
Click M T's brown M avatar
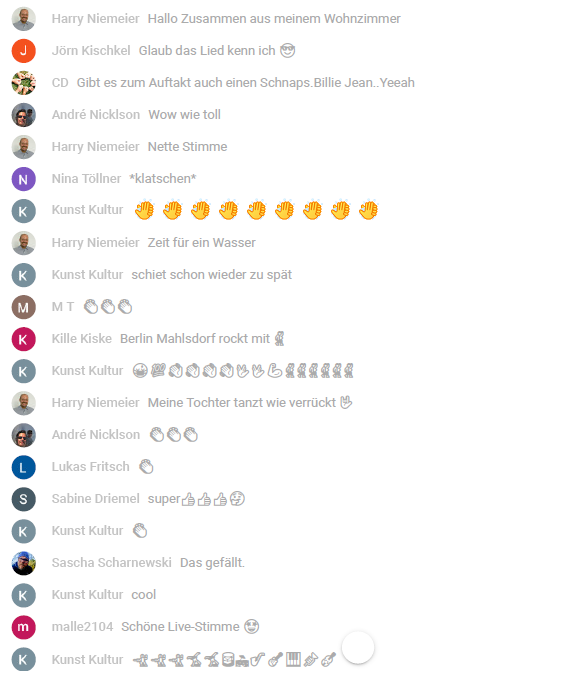[23, 307]
